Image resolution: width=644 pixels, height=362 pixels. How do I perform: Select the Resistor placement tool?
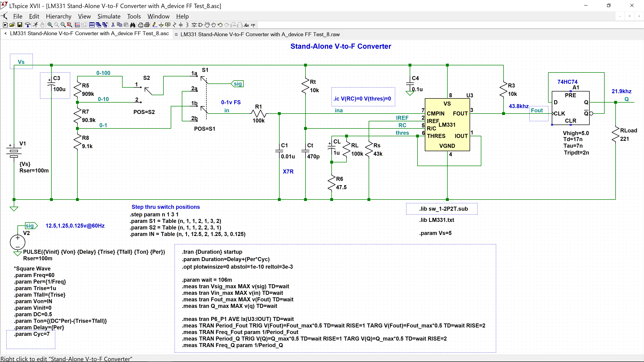174,25
